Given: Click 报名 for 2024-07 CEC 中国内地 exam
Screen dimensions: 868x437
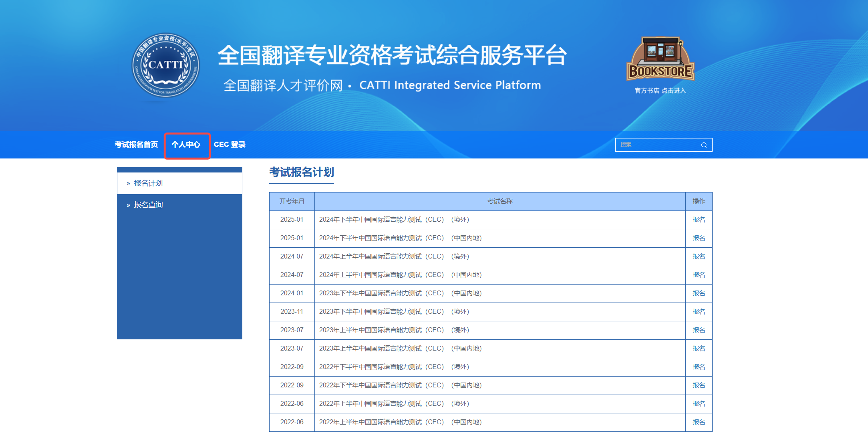Looking at the screenshot, I should pos(699,275).
